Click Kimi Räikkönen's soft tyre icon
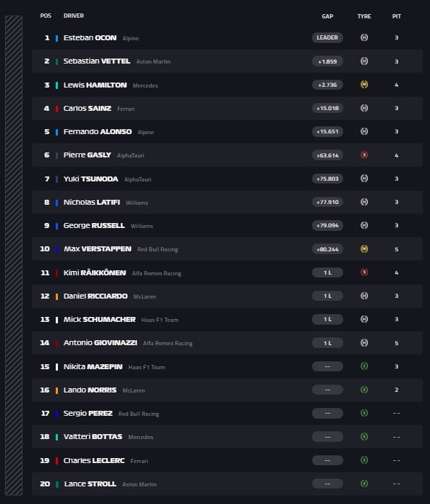This screenshot has width=430, height=504. pyautogui.click(x=364, y=272)
